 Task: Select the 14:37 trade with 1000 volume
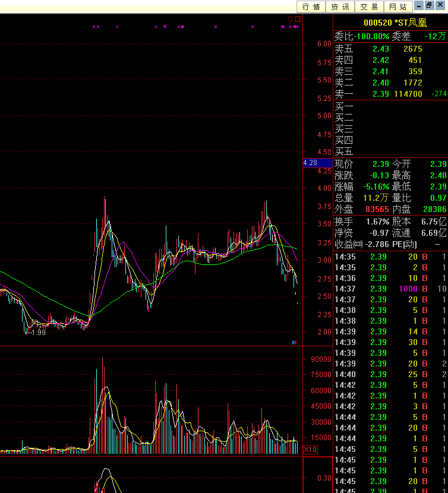coord(390,289)
